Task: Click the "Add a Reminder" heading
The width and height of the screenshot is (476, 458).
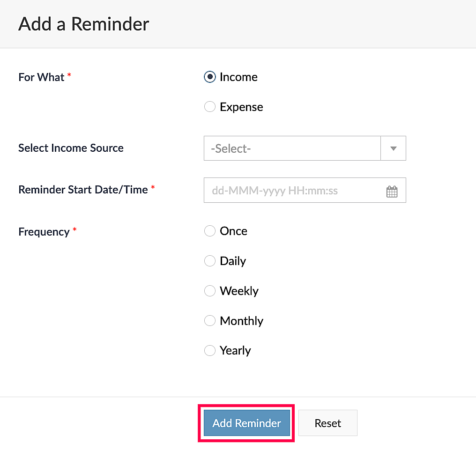Action: point(83,24)
